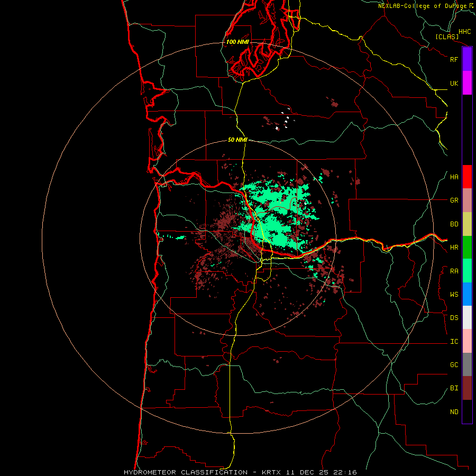Click the HR dark green legend swatch
Image resolution: width=476 pixels, height=476 pixels.
[467, 248]
